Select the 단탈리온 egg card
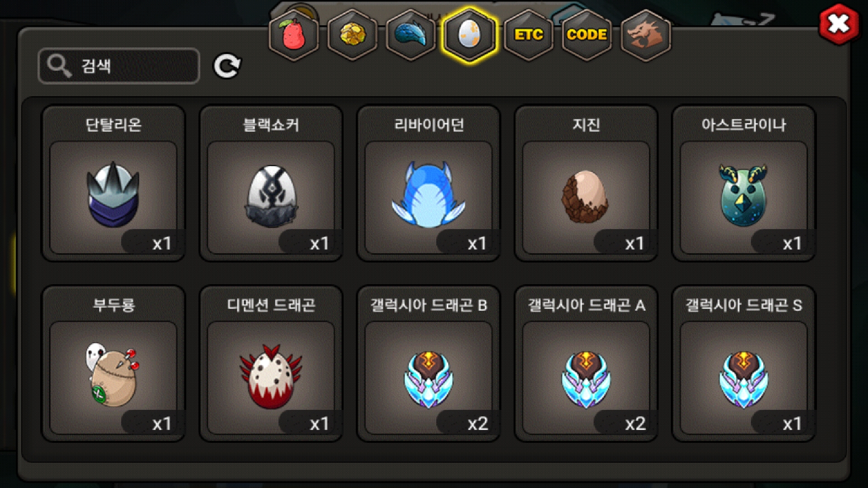This screenshot has width=868, height=488. pyautogui.click(x=113, y=183)
